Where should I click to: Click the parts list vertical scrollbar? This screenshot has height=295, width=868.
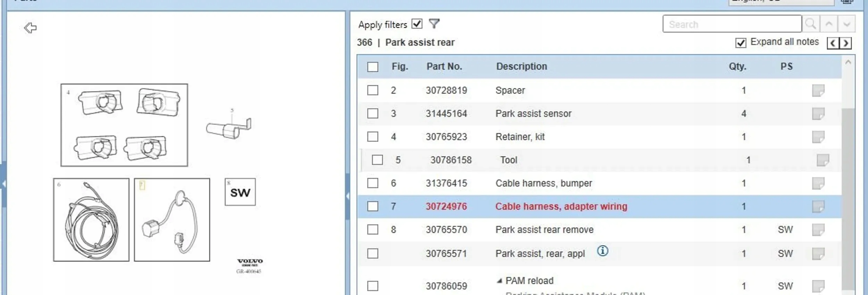(848, 198)
